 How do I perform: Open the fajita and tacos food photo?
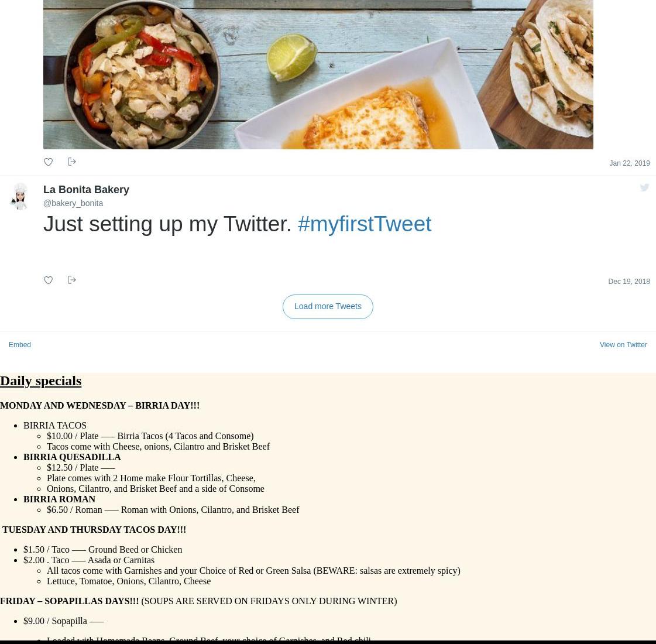[318, 74]
